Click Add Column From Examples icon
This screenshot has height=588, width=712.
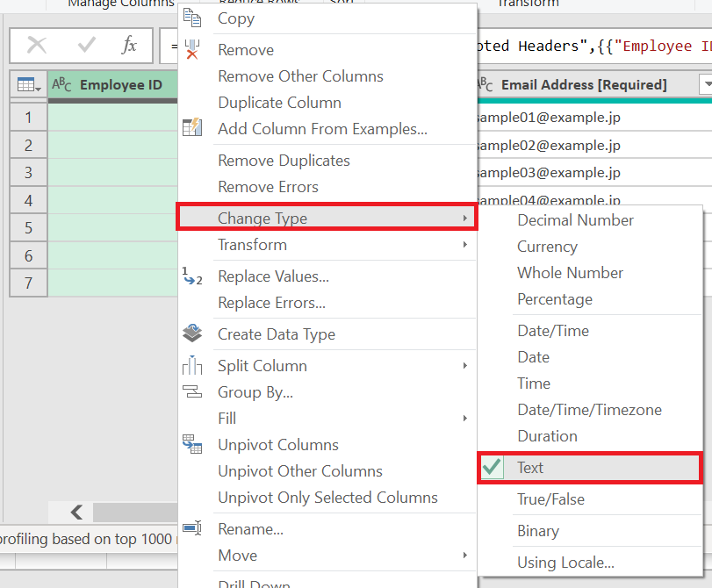[192, 128]
